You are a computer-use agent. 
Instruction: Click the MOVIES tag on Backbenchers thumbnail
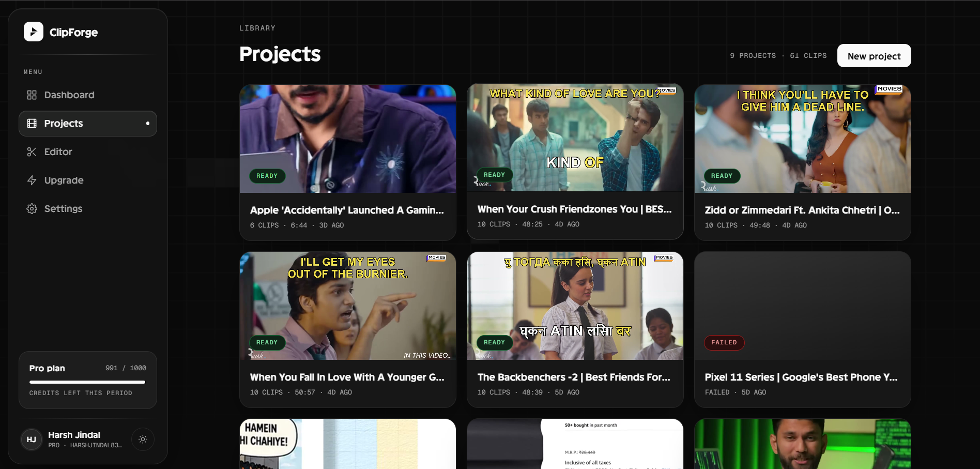pyautogui.click(x=664, y=258)
